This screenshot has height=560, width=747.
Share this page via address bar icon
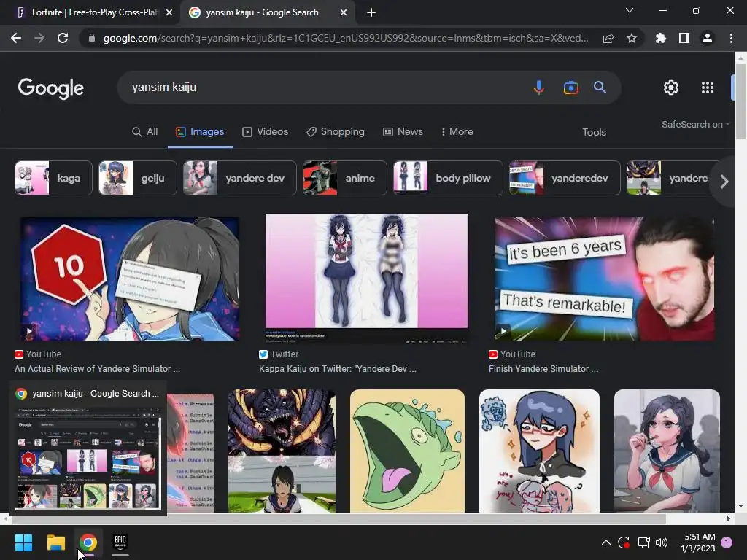coord(608,38)
